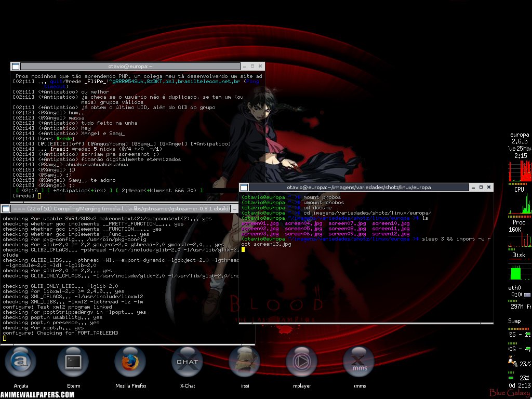Screen dimensions: 532x399
Task: Focus the otavio@europa:~ title bar
Action: tap(130, 66)
